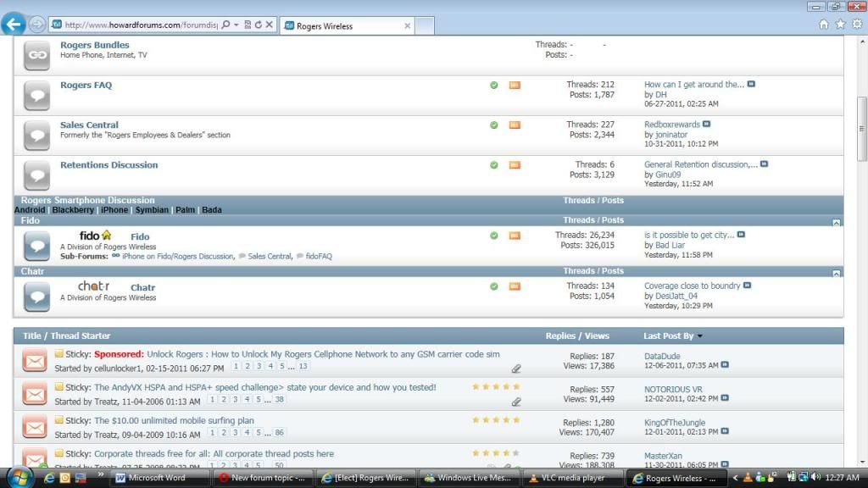Collapse the Fido category section
This screenshot has height=488, width=868.
tap(837, 222)
